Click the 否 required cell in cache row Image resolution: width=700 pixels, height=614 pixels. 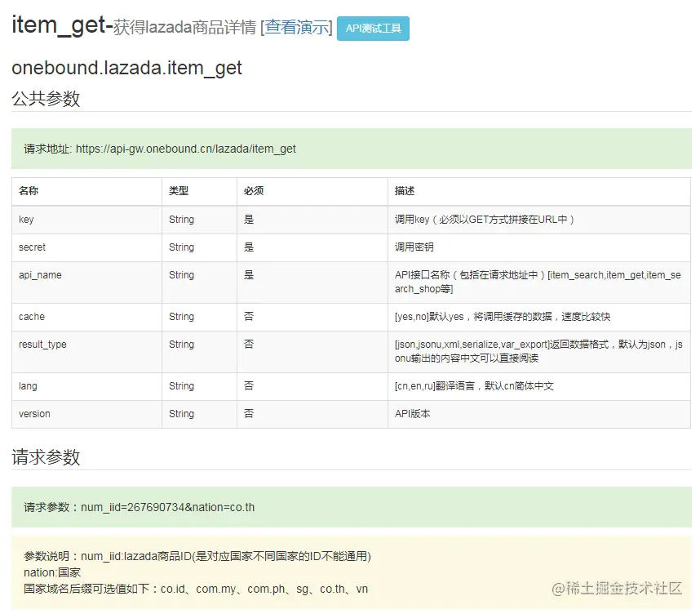(x=312, y=316)
